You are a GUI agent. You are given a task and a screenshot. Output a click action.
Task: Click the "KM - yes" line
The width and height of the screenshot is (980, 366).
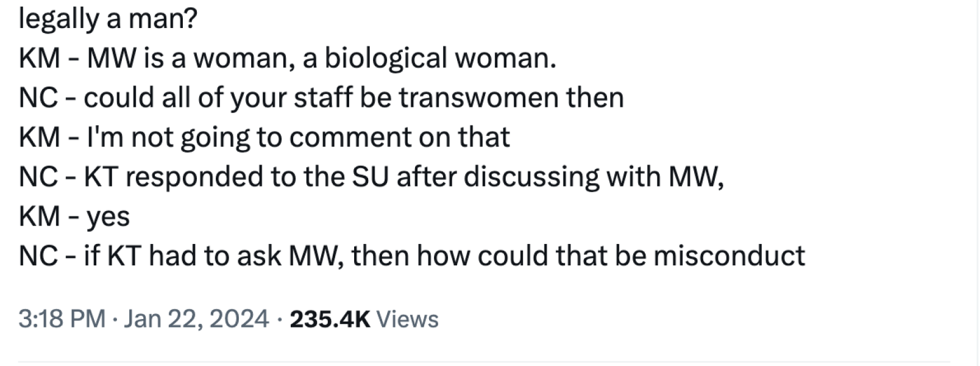(x=74, y=216)
